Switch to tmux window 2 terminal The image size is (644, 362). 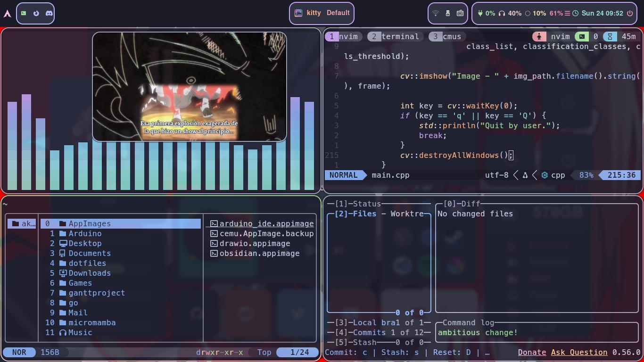[395, 36]
